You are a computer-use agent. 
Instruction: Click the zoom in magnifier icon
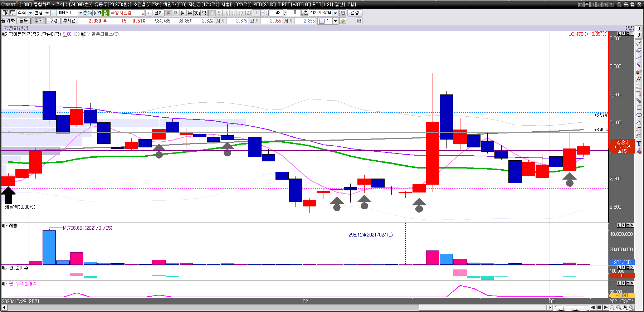[612, 308]
